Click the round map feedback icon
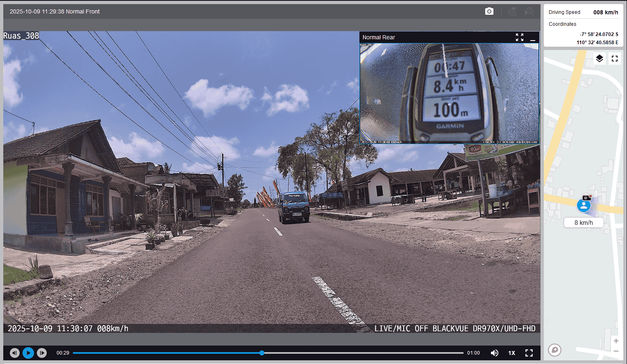 pyautogui.click(x=554, y=350)
